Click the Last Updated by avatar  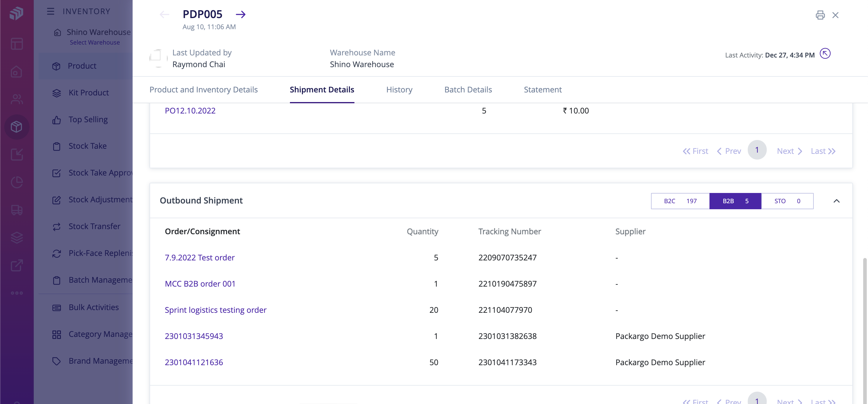158,58
